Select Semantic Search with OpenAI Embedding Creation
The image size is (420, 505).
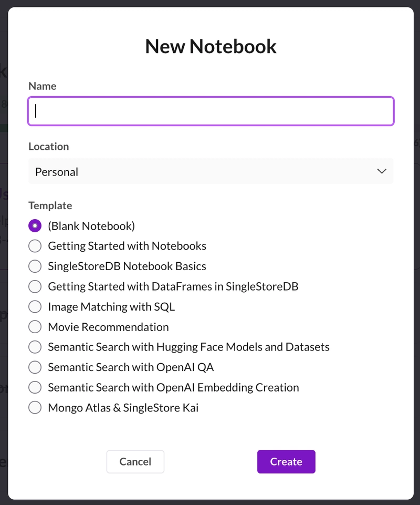tap(35, 387)
